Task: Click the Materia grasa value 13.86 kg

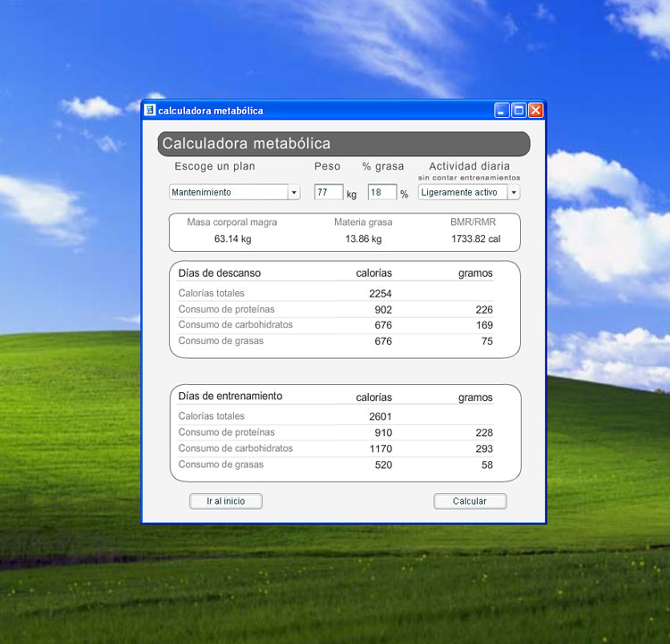Action: click(364, 239)
